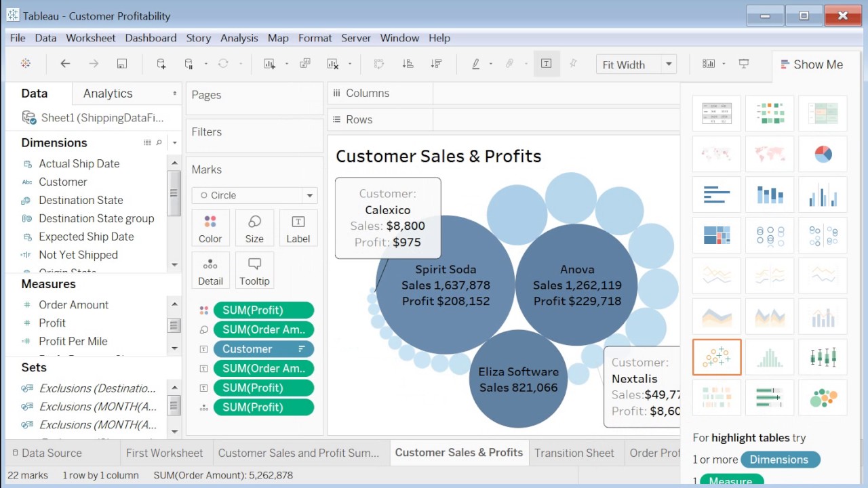Select the packed bubbles chart in Show Me
Screen dimensions: 868x488
click(823, 398)
